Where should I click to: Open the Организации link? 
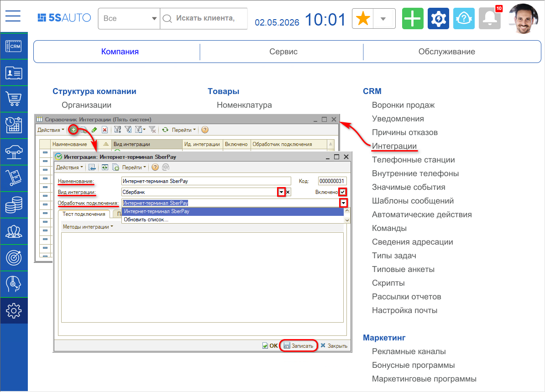(x=87, y=105)
